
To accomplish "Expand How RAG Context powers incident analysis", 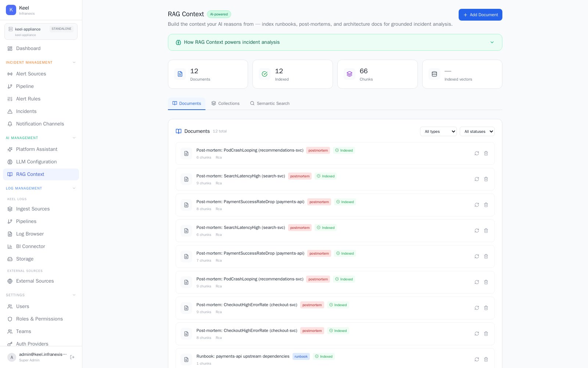I will pos(335,42).
